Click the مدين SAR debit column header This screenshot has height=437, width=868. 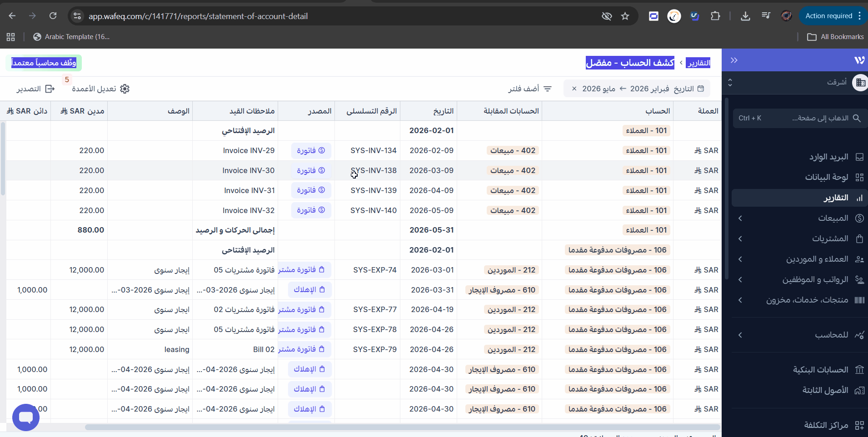coord(79,111)
